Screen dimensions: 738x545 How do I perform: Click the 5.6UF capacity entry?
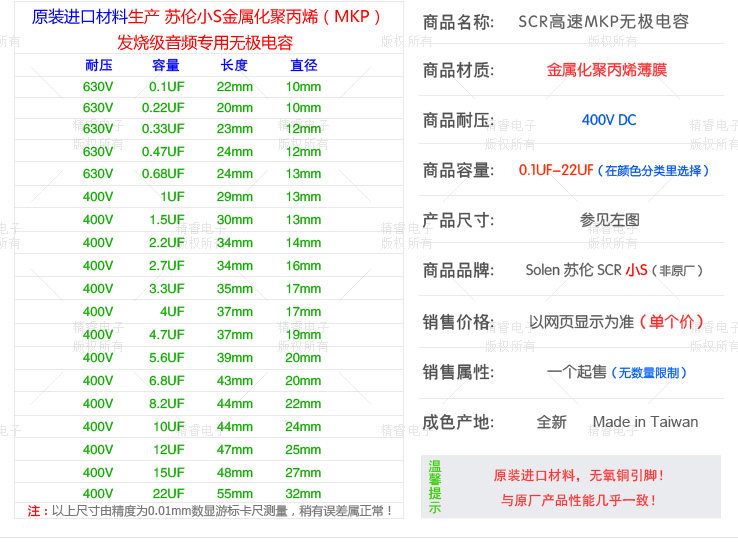pyautogui.click(x=167, y=358)
